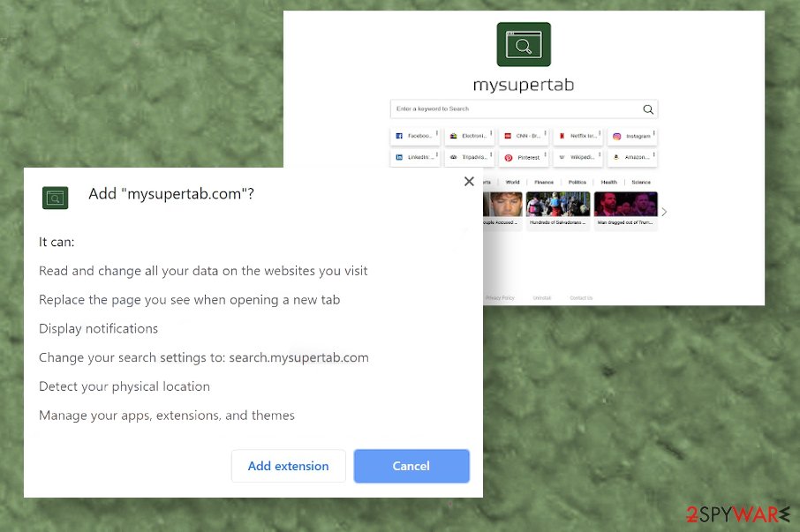Switch to the Health news tab
Image resolution: width=800 pixels, height=532 pixels.
[x=608, y=182]
